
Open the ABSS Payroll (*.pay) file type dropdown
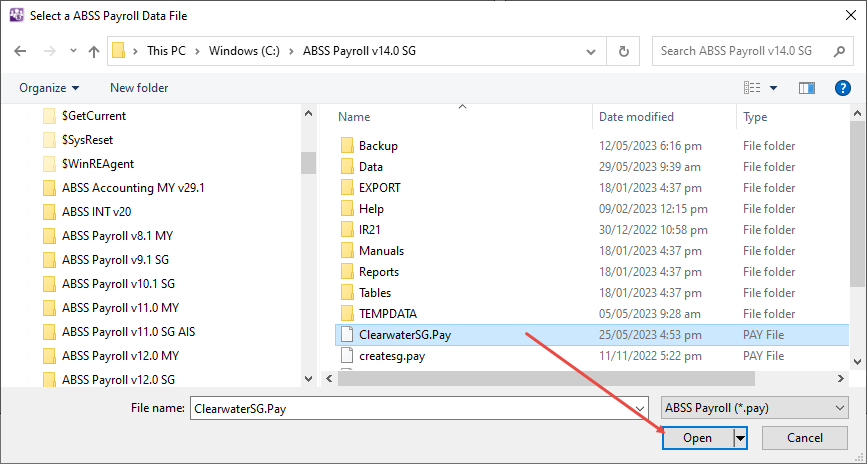point(755,409)
